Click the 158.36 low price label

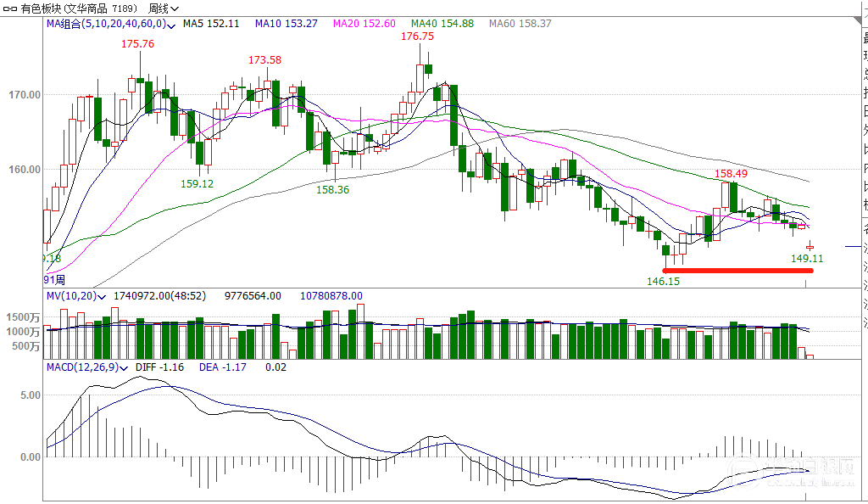coord(332,190)
